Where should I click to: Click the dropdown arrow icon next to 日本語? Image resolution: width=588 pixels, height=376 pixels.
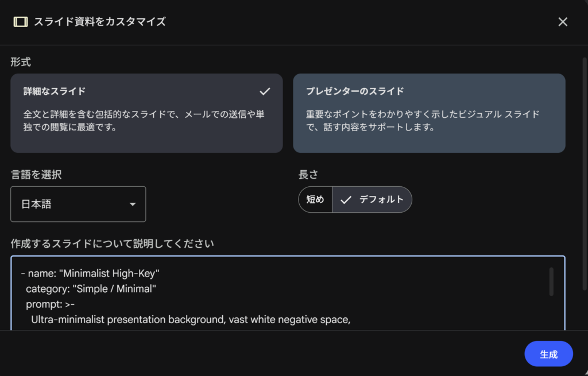click(x=133, y=204)
